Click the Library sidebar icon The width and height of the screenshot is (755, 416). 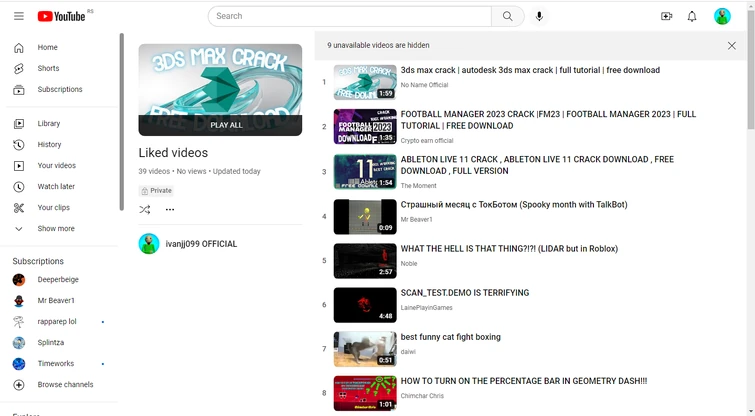point(19,124)
